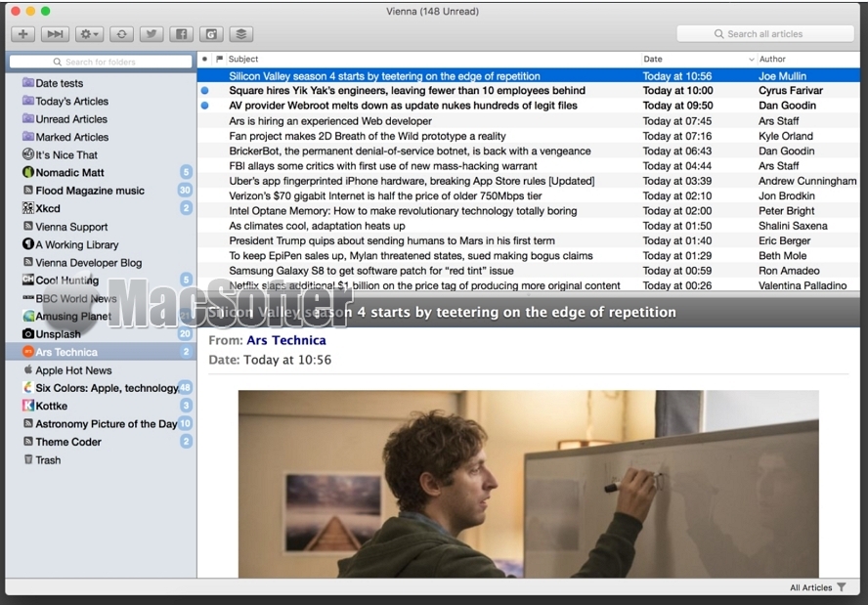
Task: Click the Buffer stack toolbar icon
Action: [x=240, y=34]
